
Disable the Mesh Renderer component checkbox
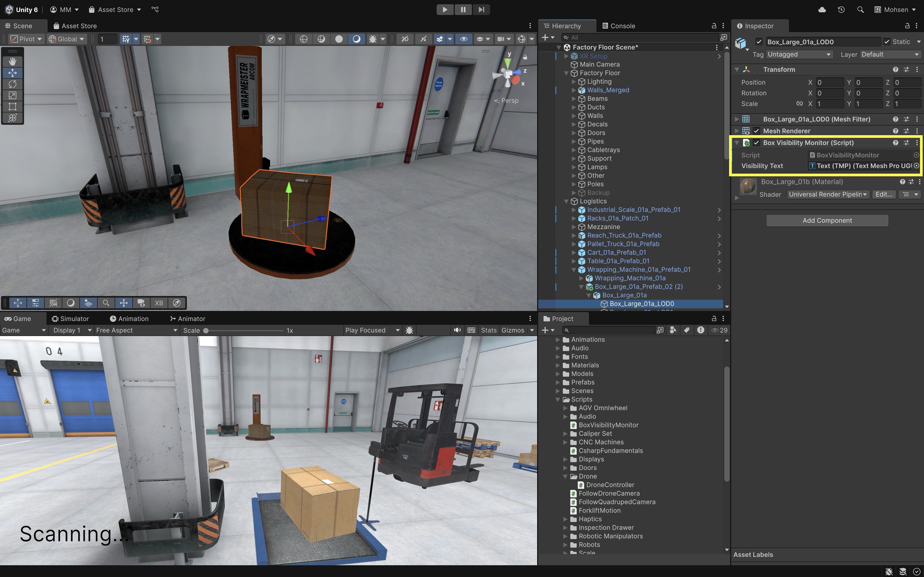[x=756, y=131]
